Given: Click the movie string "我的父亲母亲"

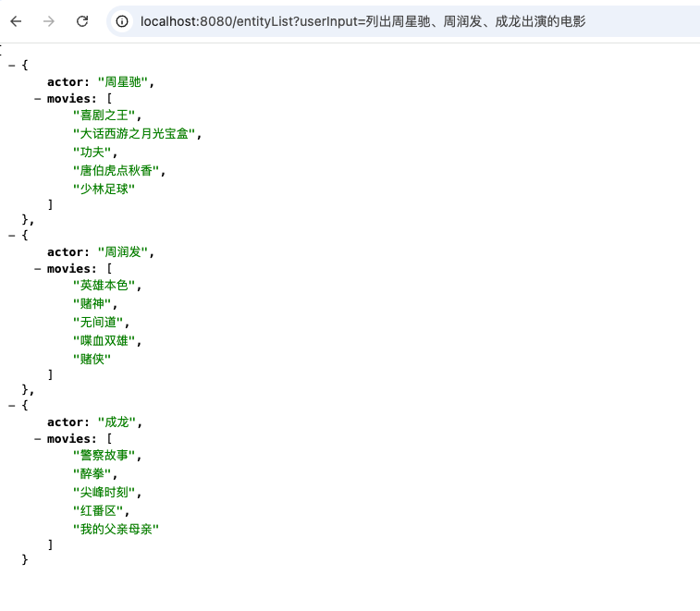Looking at the screenshot, I should coord(117,529).
